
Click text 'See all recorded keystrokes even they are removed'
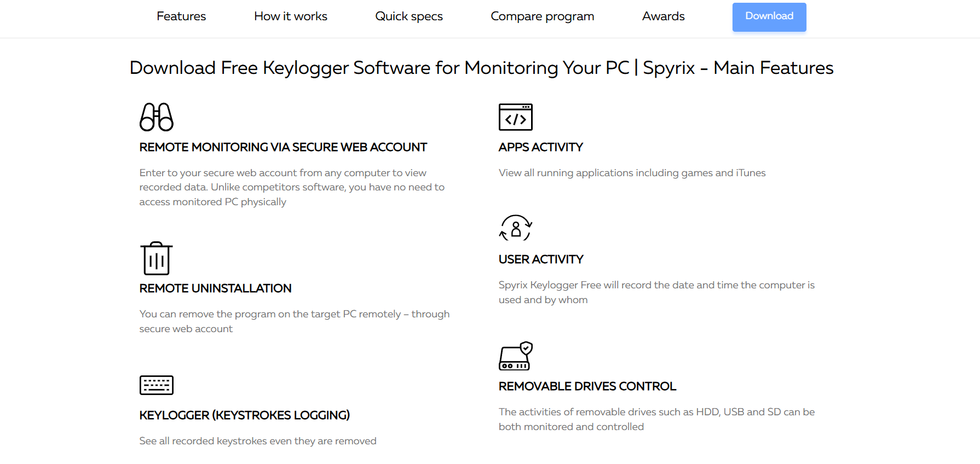tap(258, 441)
